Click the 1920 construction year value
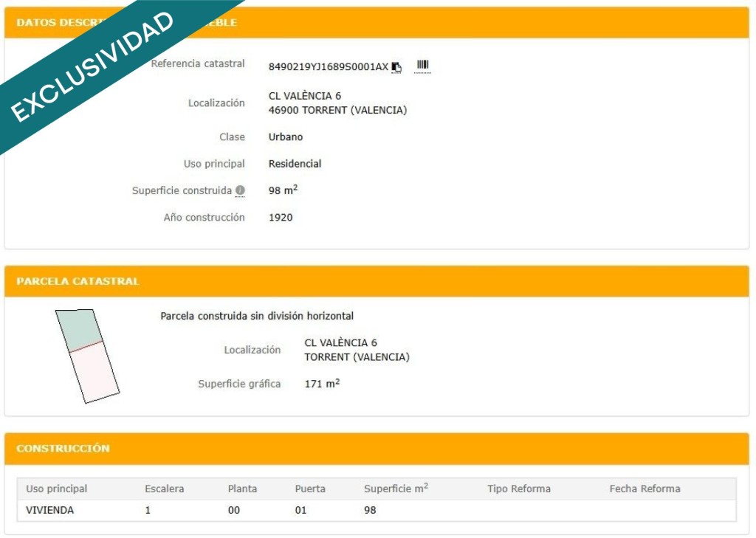This screenshot has height=538, width=756. click(x=281, y=218)
